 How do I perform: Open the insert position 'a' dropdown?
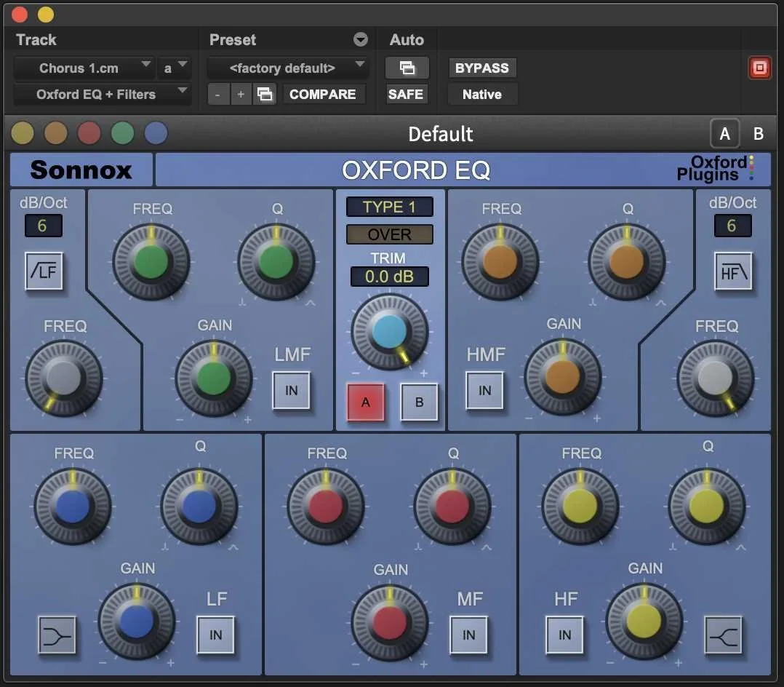175,68
